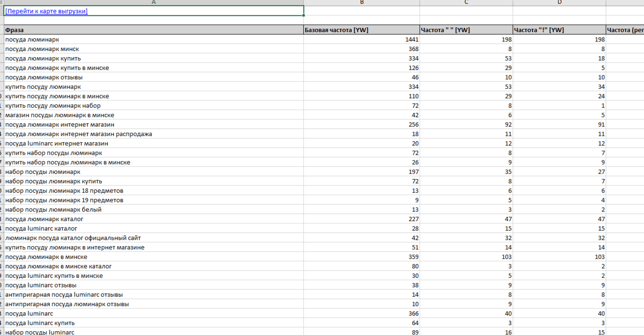Click the 'Частота "!" [YW]' header cell
Image resolution: width=644 pixels, height=335 pixels.
(559, 30)
